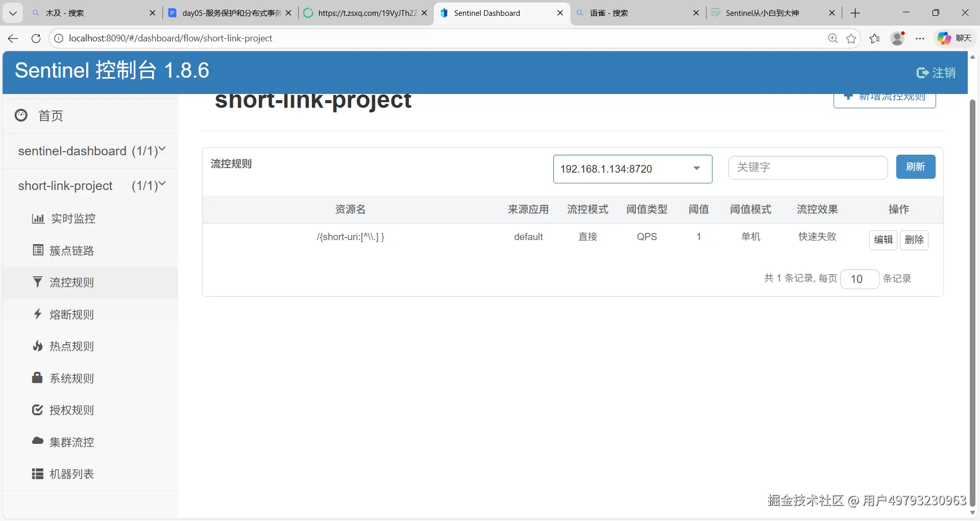The width and height of the screenshot is (980, 521).
Task: Click the address bar URL
Action: pos(170,38)
